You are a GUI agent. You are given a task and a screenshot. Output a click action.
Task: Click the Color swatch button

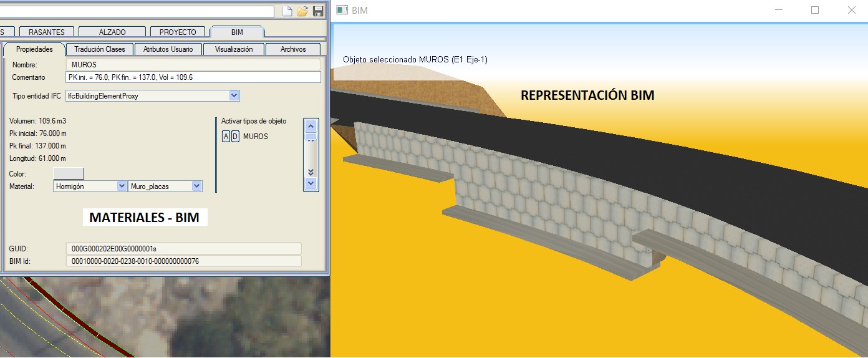(69, 173)
